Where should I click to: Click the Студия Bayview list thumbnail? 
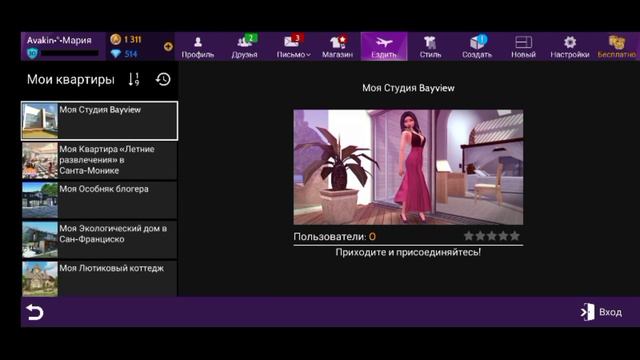tap(40, 121)
